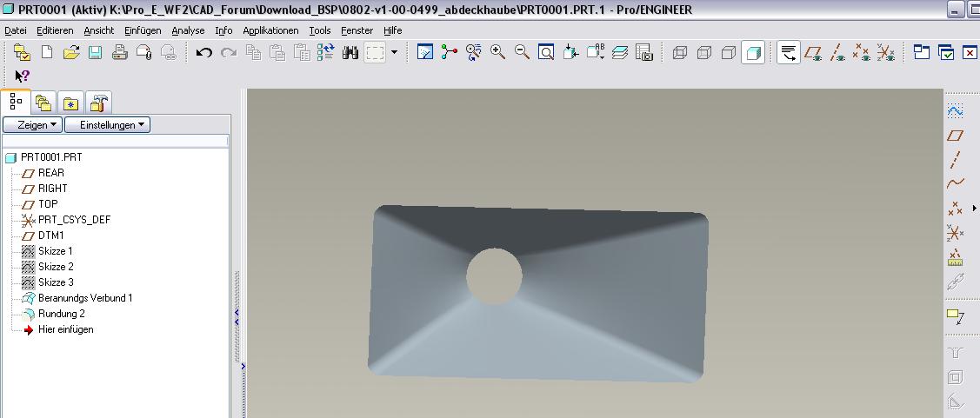The width and height of the screenshot is (980, 418).
Task: Switch to Hidden Line display
Action: (x=704, y=53)
